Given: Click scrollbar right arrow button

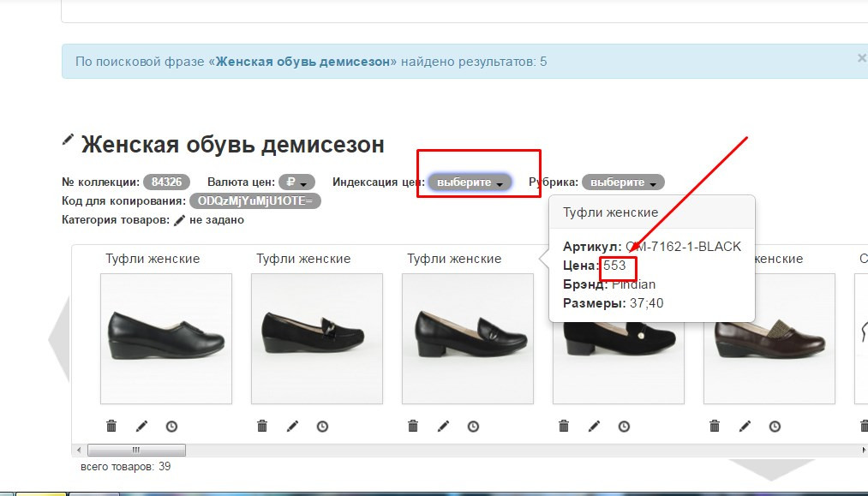Looking at the screenshot, I should pos(863,451).
